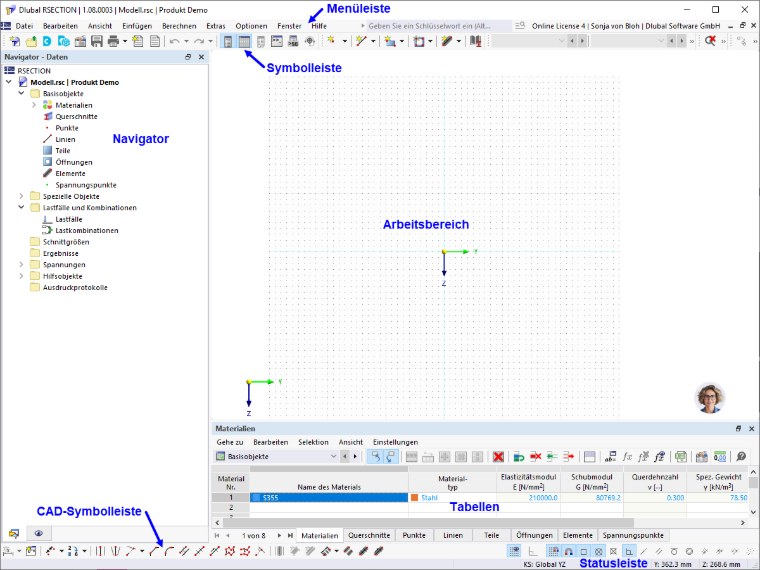This screenshot has height=570, width=760.
Task: Open the script console toolbar icon
Action: pos(277,41)
